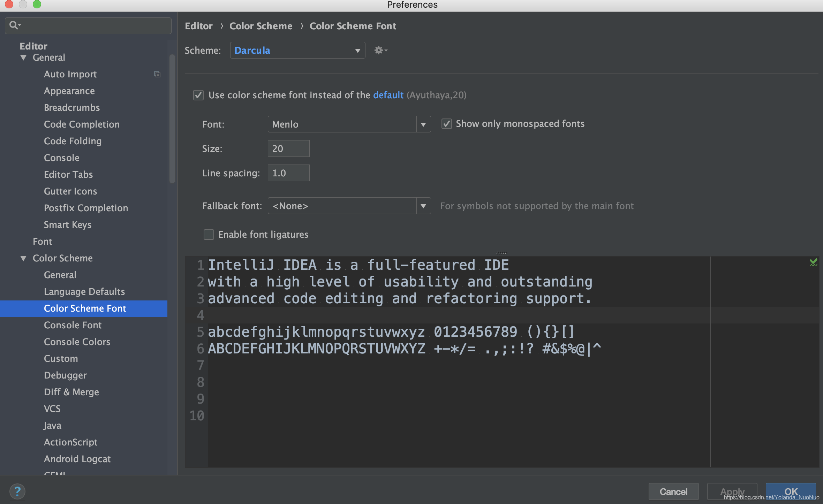Select VCS in settings tree
The image size is (823, 504).
(52, 409)
